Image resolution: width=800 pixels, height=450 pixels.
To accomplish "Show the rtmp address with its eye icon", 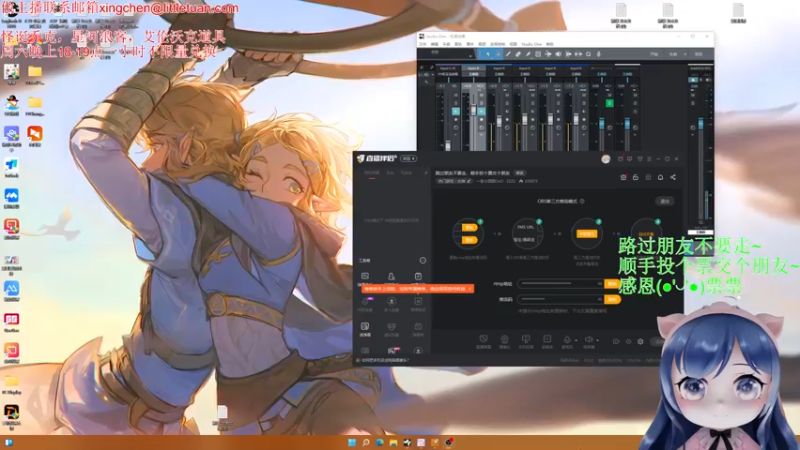I will (x=600, y=284).
